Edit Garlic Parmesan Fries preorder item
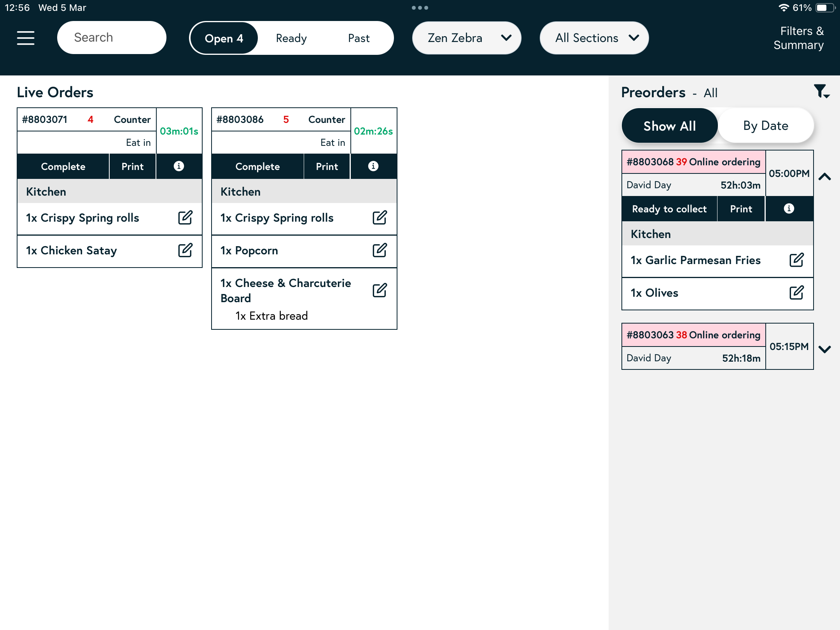840x630 pixels. 796,260
